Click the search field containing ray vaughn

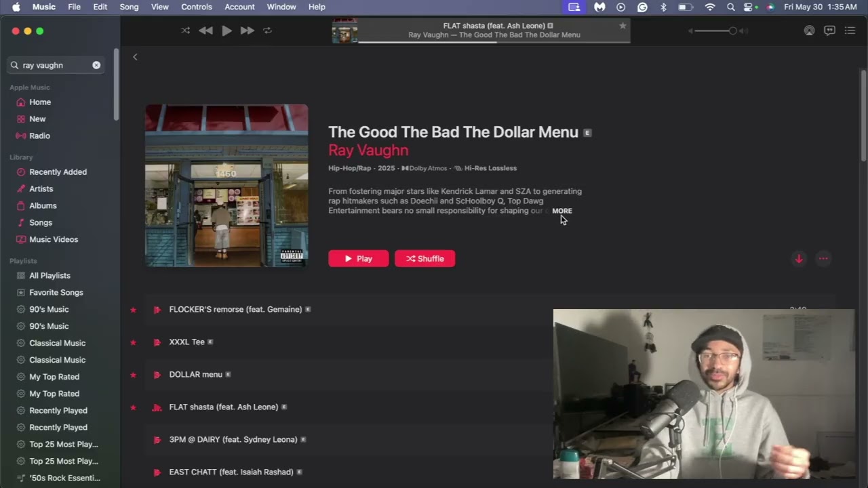(56, 65)
